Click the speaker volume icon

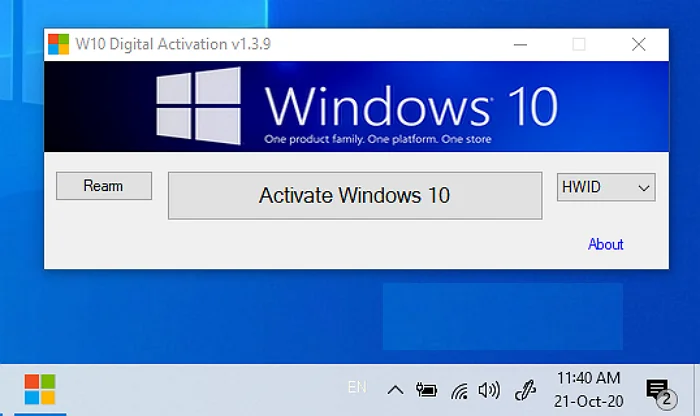[x=489, y=390]
